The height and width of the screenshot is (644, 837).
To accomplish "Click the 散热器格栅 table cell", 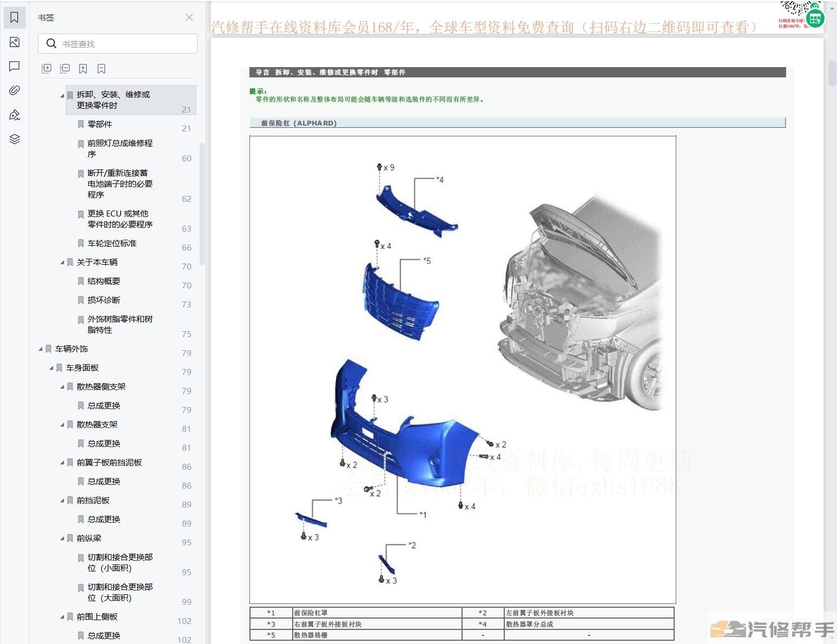I will coord(377,635).
